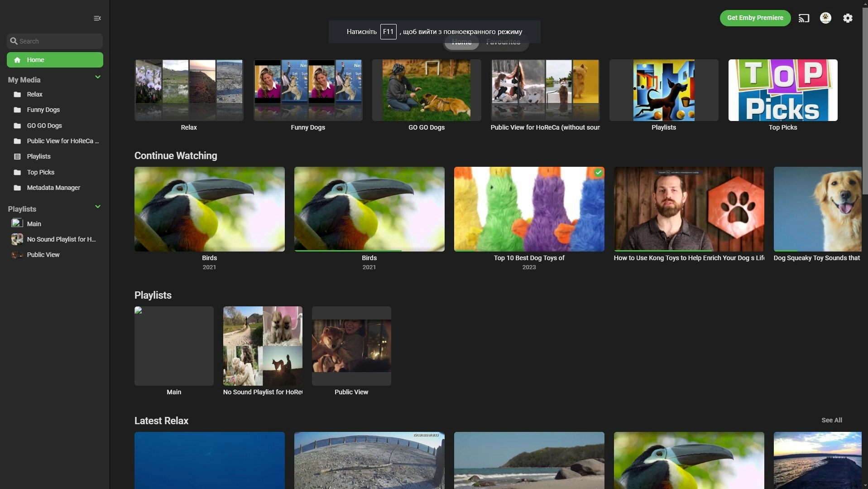Image resolution: width=868 pixels, height=489 pixels.
Task: Click the Funny Dogs folder icon in sidebar
Action: point(17,110)
